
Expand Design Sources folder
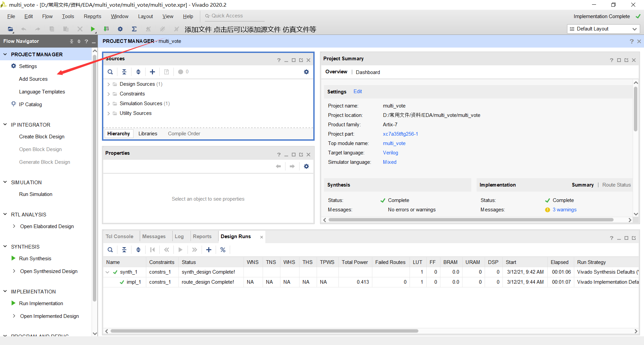(x=108, y=84)
